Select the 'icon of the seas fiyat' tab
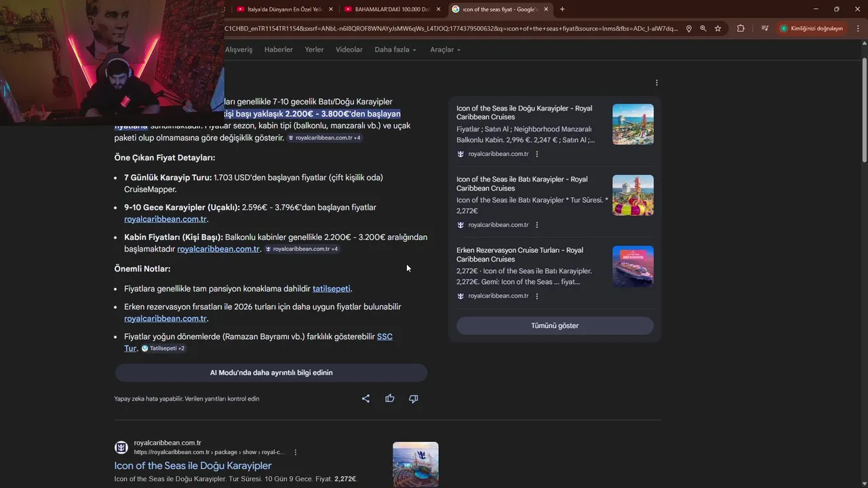 [x=500, y=9]
